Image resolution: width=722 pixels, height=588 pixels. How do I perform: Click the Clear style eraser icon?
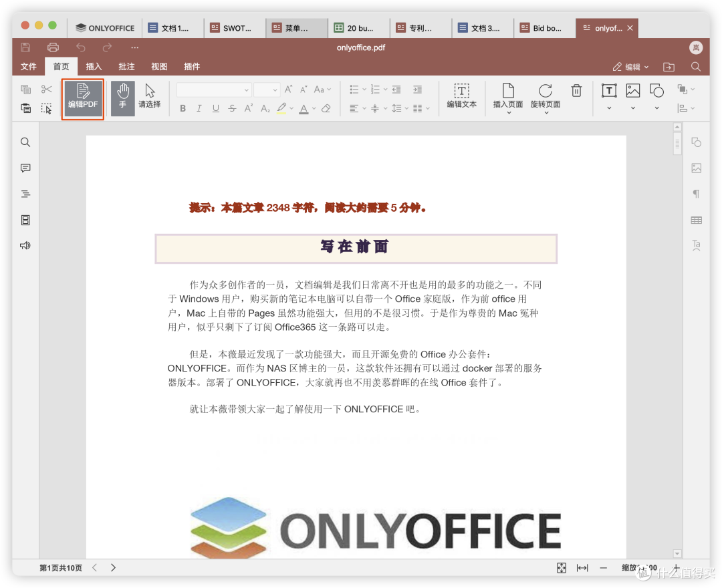click(x=326, y=109)
